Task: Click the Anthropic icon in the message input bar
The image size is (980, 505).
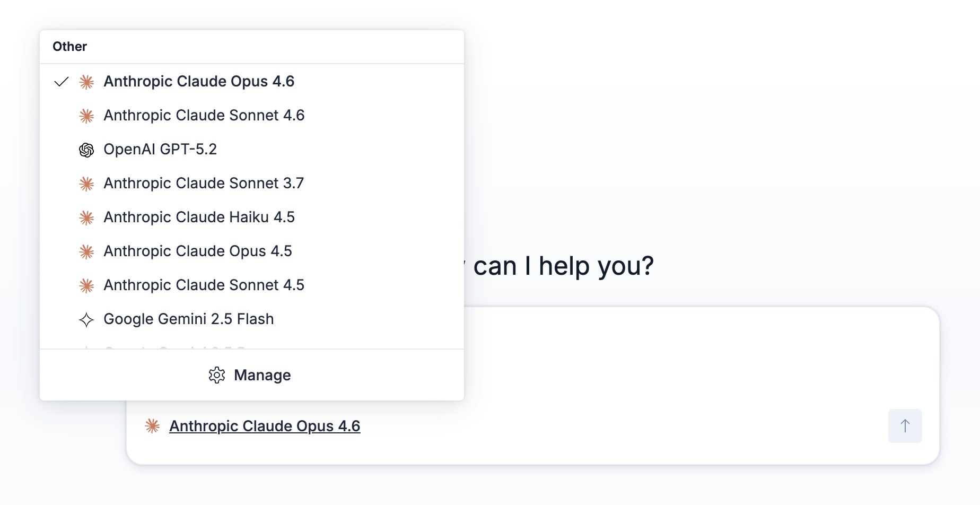Action: point(152,426)
